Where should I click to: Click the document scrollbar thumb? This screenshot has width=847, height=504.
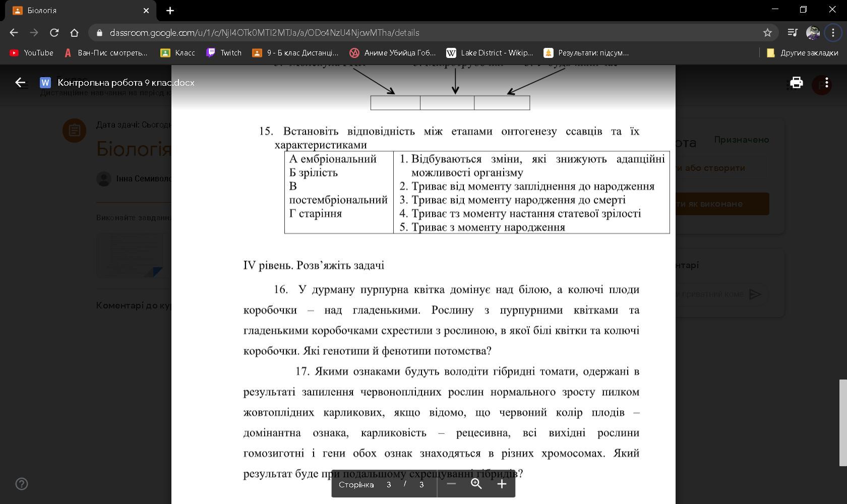[843, 422]
